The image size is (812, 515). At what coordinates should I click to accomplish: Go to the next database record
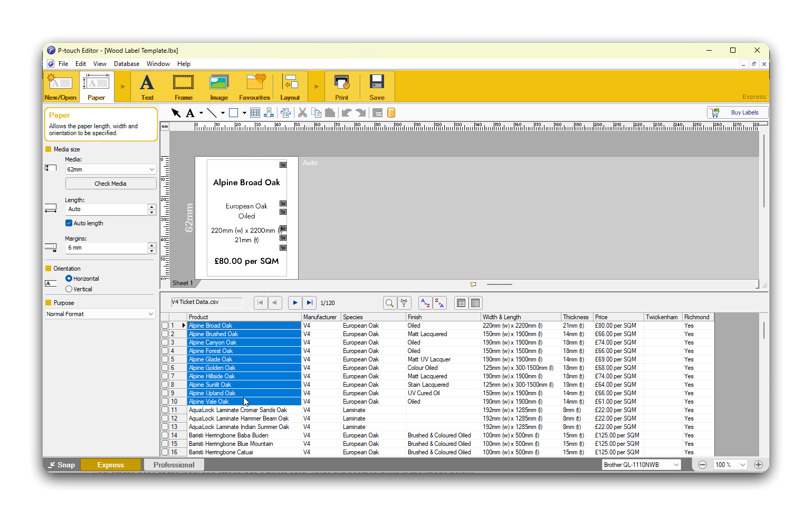tap(295, 303)
